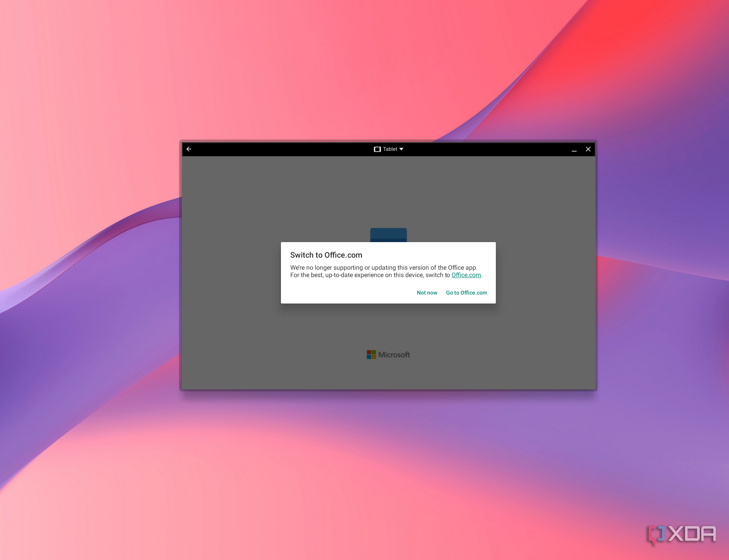This screenshot has height=560, width=729.
Task: Click the "Switch to Office.com" dialog title
Action: pos(326,255)
